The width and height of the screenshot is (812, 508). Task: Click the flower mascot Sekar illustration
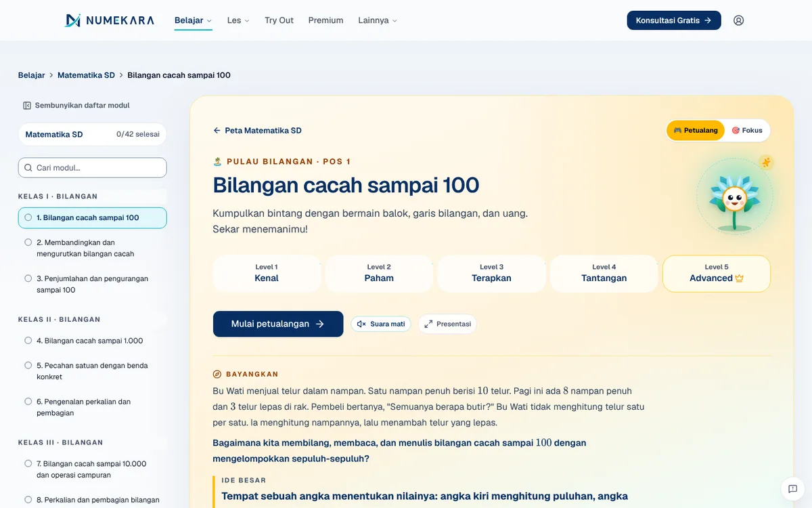pos(734,202)
